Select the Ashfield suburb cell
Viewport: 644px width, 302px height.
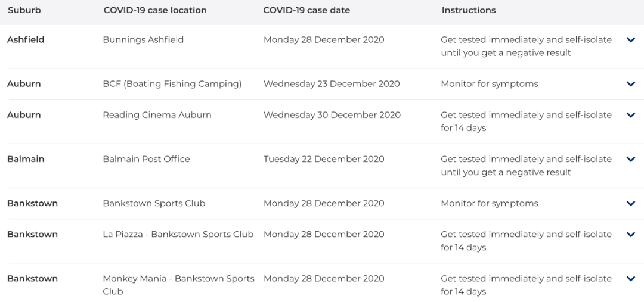click(26, 40)
